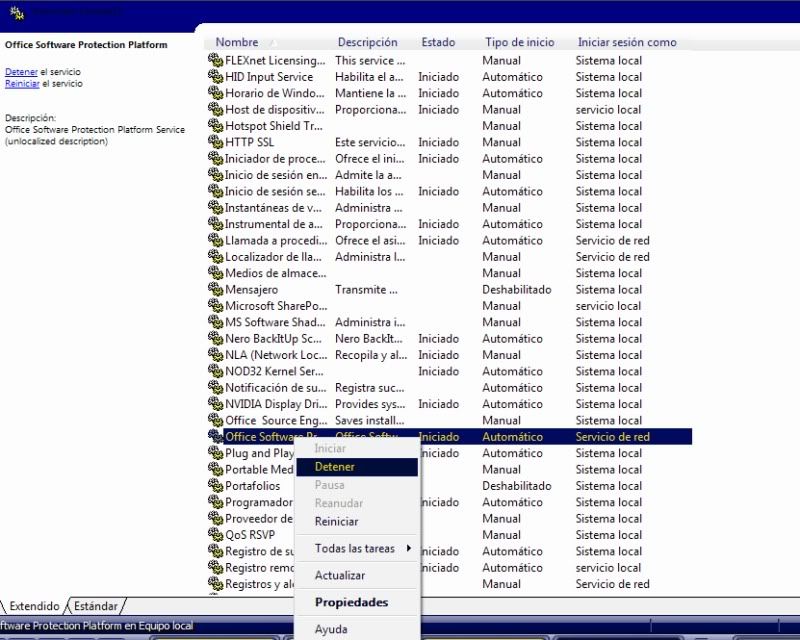Choose Detener in the context menu
Viewport: 800px width, 640px height.
[x=357, y=466]
